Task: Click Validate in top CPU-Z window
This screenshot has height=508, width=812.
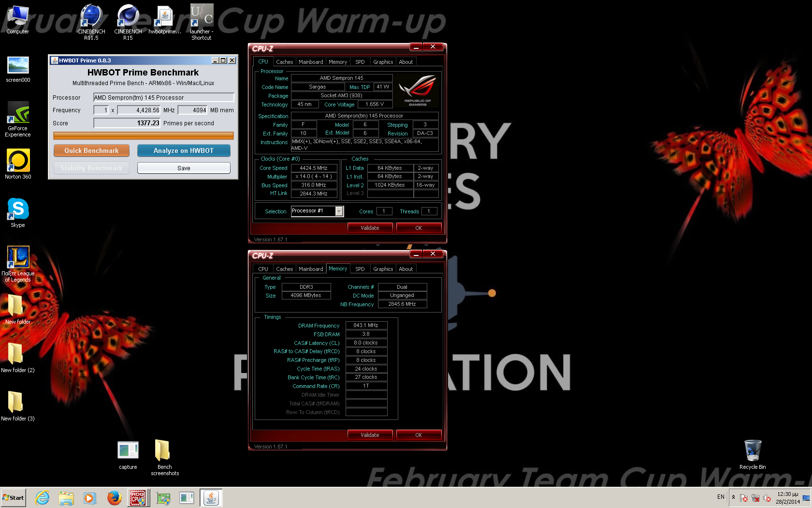Action: coord(370,228)
